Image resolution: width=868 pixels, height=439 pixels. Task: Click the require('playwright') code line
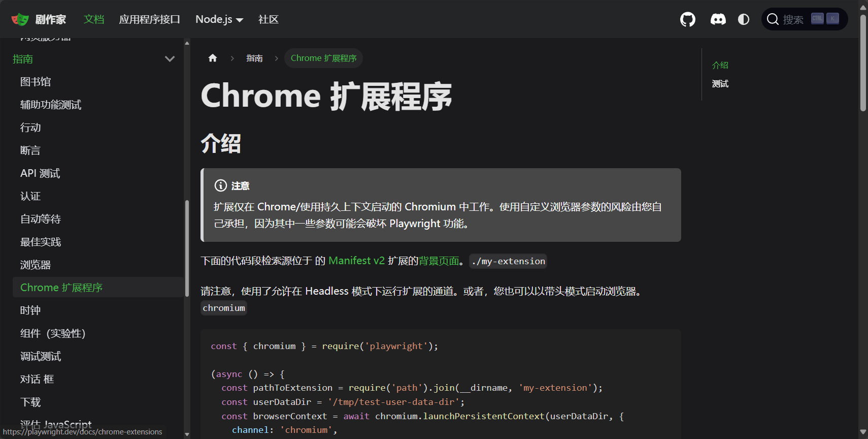[324, 346]
